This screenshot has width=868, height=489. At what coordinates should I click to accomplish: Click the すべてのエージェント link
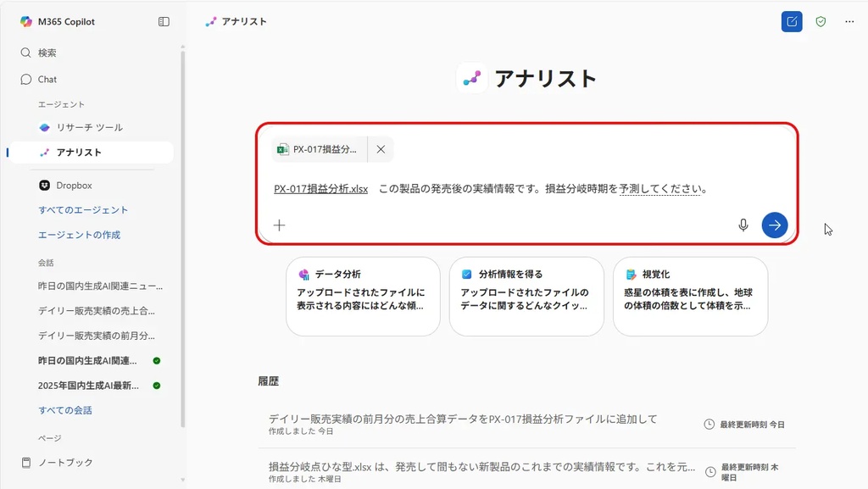point(83,209)
